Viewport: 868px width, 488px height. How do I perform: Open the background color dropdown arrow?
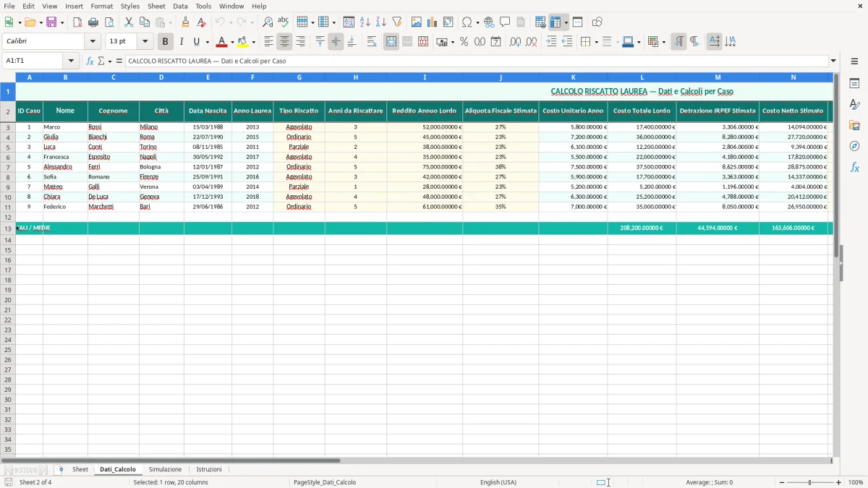pyautogui.click(x=253, y=42)
